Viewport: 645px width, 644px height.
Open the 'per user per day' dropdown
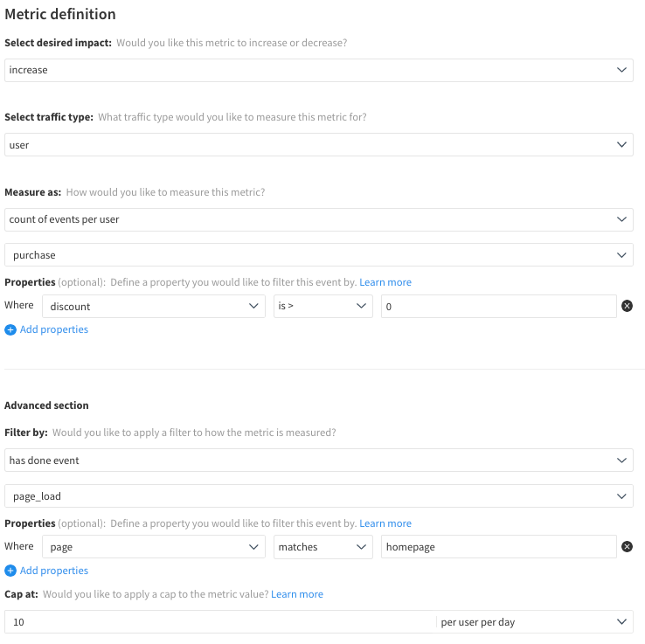[x=535, y=622]
